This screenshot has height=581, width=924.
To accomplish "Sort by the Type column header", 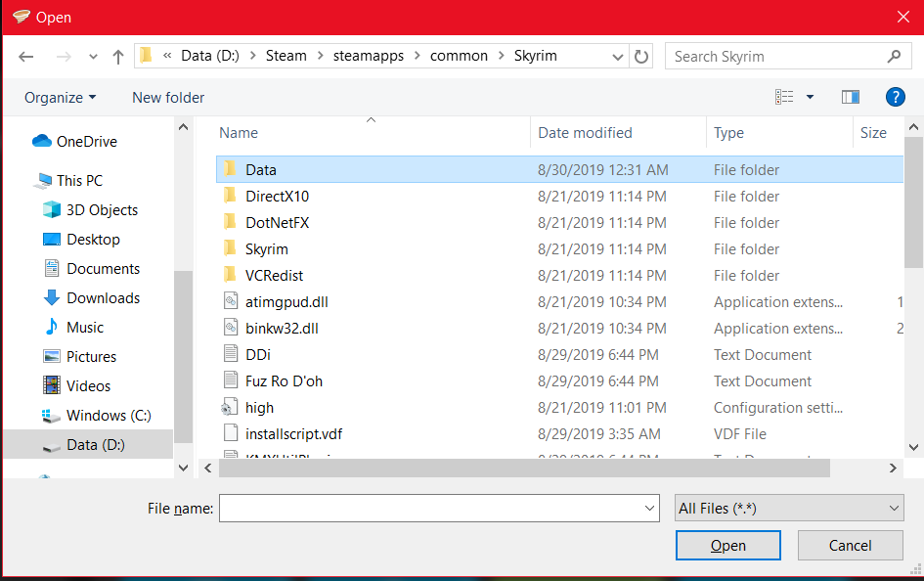I will (728, 133).
